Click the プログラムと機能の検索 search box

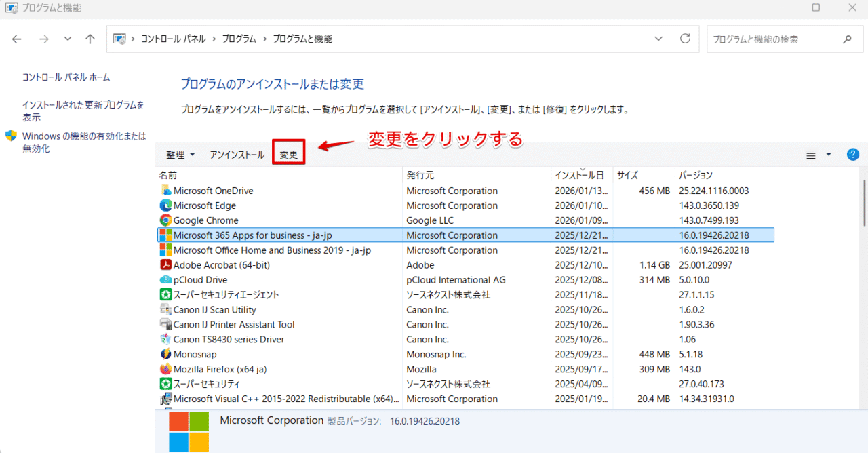point(773,39)
